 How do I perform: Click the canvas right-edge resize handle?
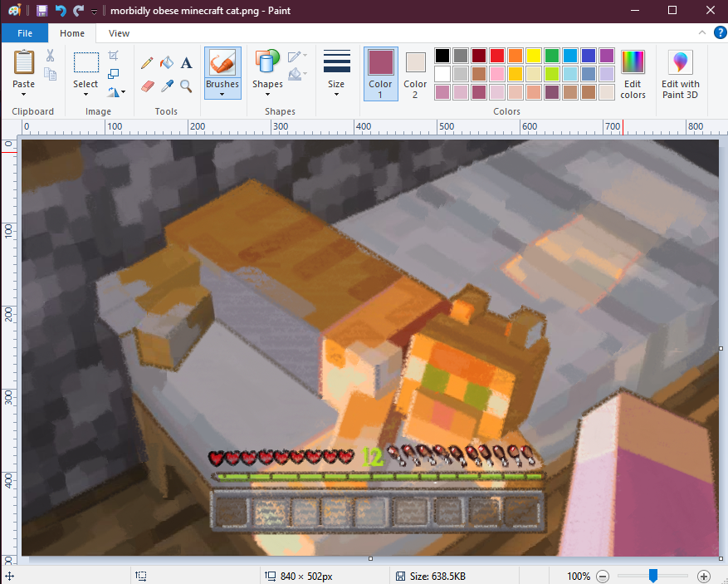pos(721,348)
